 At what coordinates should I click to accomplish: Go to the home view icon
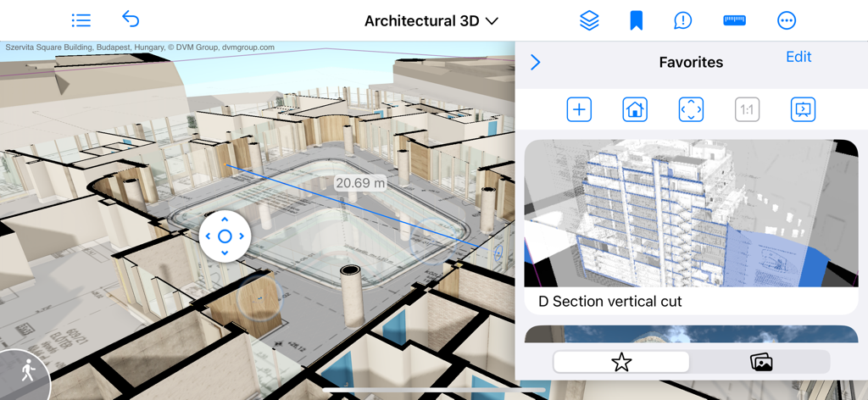(x=635, y=109)
